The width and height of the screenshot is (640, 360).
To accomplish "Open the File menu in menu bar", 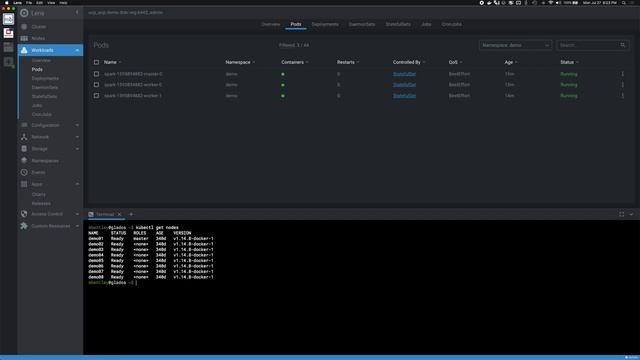I will [29, 3].
